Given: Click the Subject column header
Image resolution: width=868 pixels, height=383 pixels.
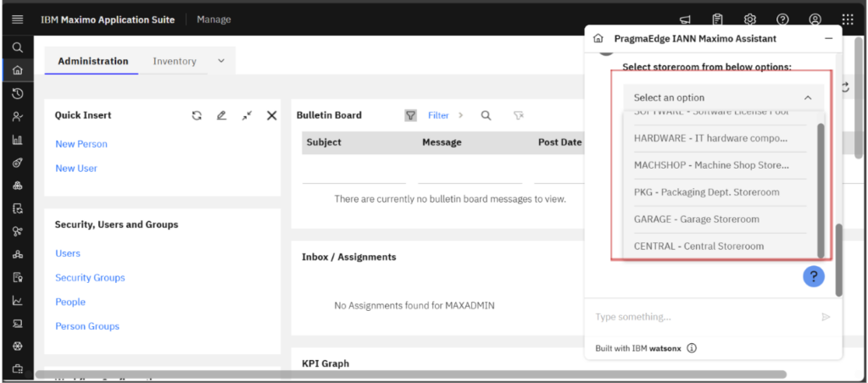Looking at the screenshot, I should click(x=324, y=142).
